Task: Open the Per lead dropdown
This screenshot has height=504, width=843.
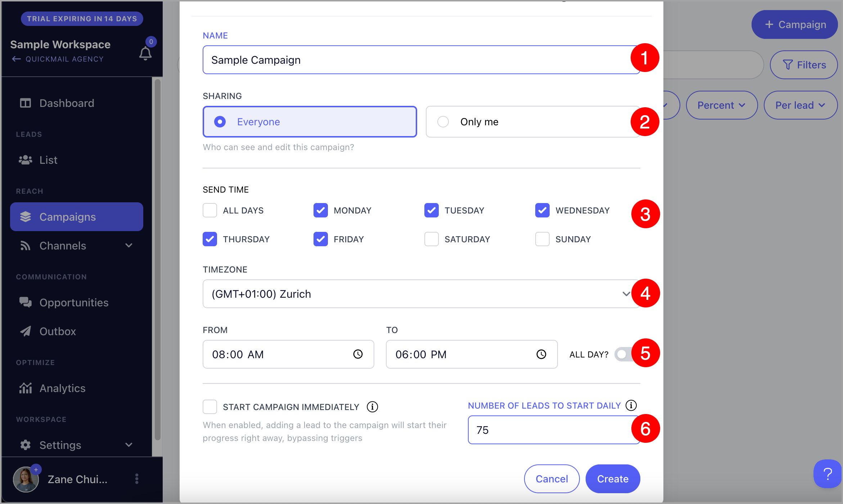Action: (801, 105)
